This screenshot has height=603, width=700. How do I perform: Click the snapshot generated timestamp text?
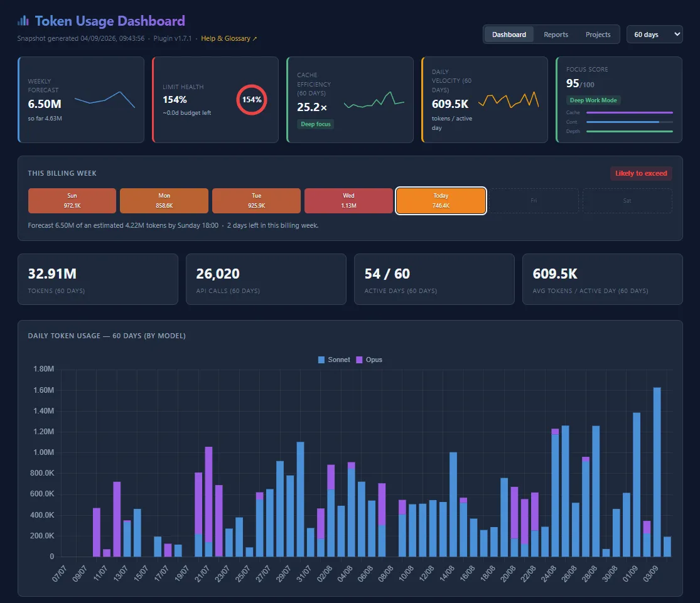tap(81, 38)
